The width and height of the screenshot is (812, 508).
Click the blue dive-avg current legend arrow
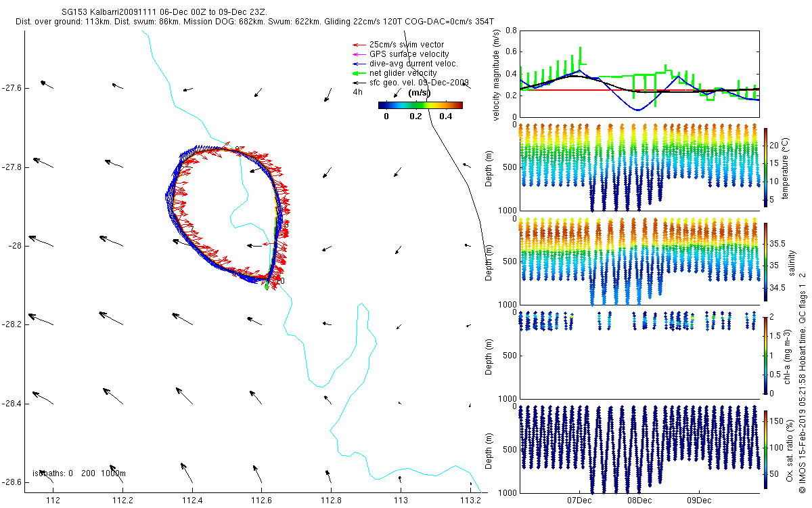click(359, 64)
